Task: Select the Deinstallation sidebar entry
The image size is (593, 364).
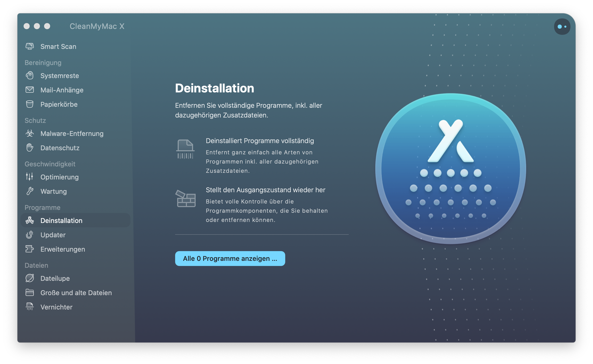Action: (x=75, y=220)
